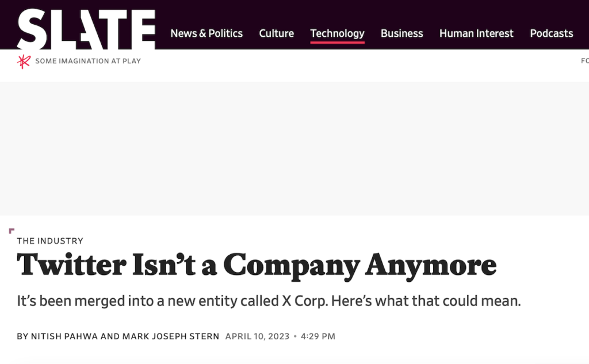589x364 pixels.
Task: Navigate to Human Interest
Action: (476, 33)
